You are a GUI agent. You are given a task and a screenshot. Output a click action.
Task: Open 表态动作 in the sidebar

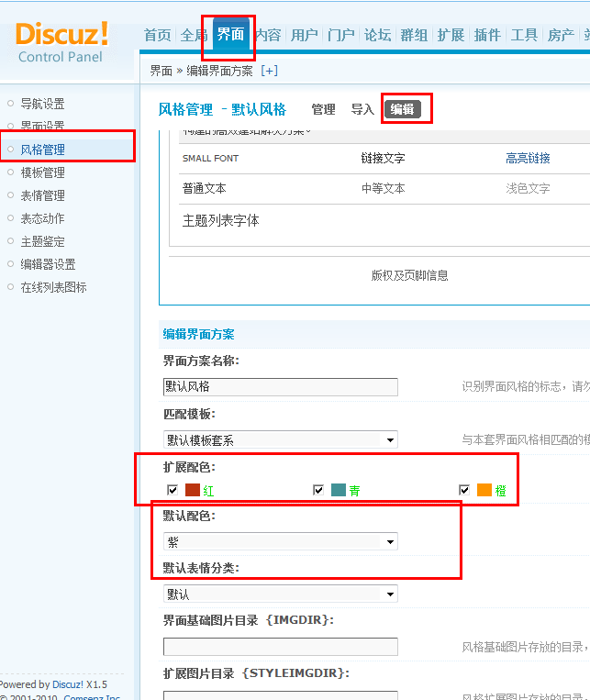point(42,218)
